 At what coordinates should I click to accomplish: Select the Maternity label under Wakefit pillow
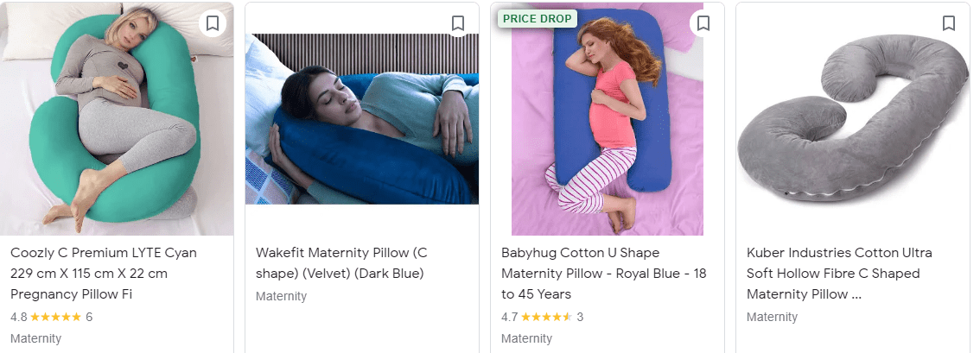(281, 296)
